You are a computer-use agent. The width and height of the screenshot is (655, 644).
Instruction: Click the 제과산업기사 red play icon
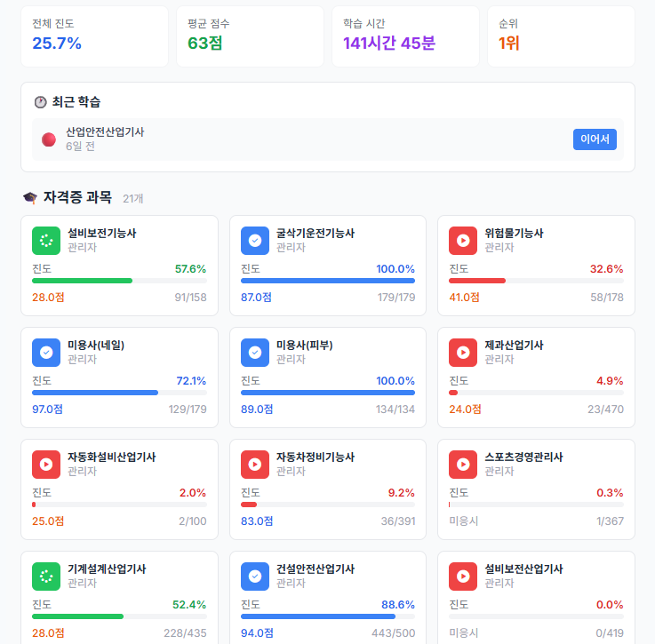click(463, 353)
